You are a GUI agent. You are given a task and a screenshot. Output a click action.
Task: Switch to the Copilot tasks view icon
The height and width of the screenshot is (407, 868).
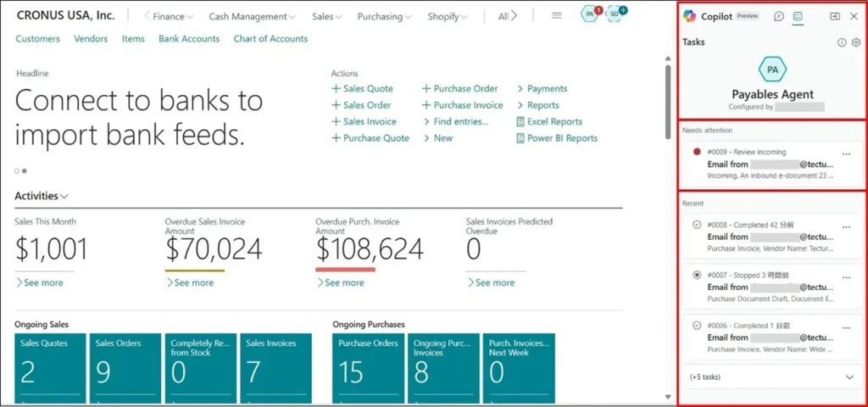click(x=798, y=16)
